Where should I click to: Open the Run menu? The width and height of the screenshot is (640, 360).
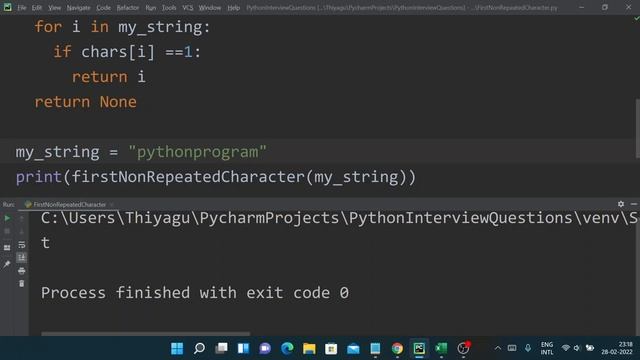(x=151, y=8)
